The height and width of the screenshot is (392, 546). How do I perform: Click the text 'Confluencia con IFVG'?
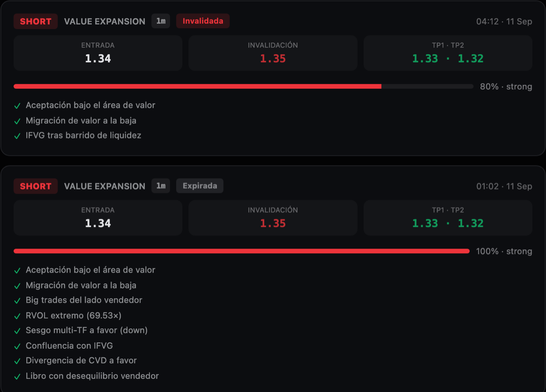(69, 346)
